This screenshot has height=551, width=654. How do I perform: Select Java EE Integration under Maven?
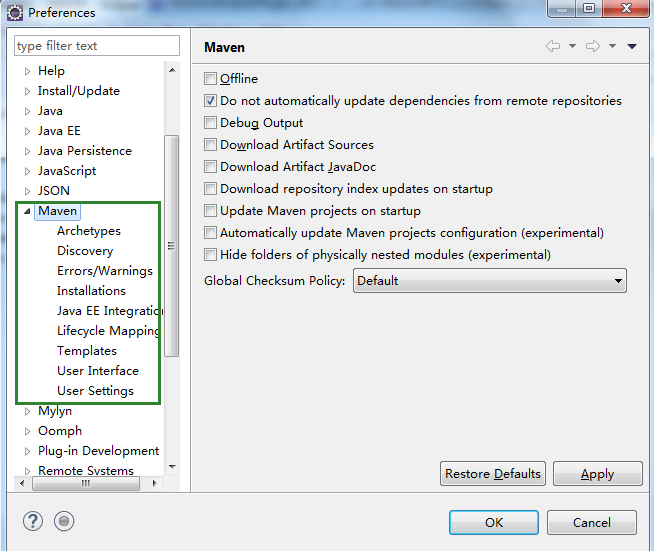(x=110, y=311)
